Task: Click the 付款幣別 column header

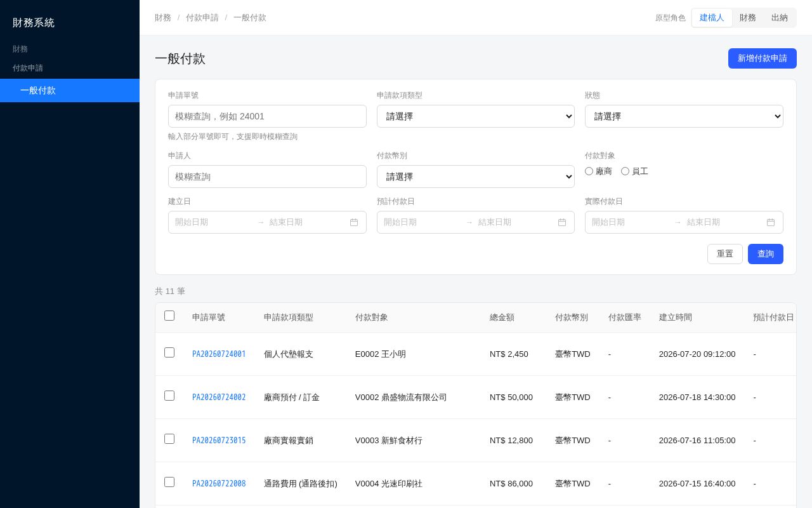Action: tap(572, 317)
